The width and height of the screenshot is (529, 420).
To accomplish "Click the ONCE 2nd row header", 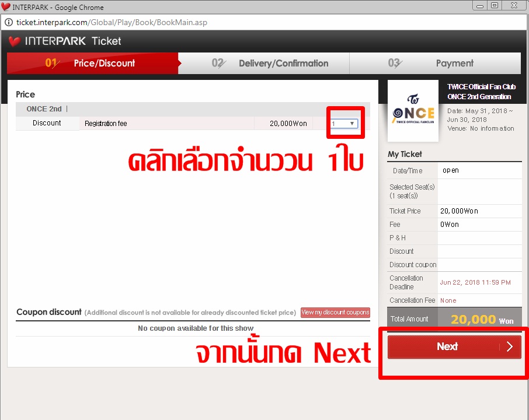I will tap(193, 109).
